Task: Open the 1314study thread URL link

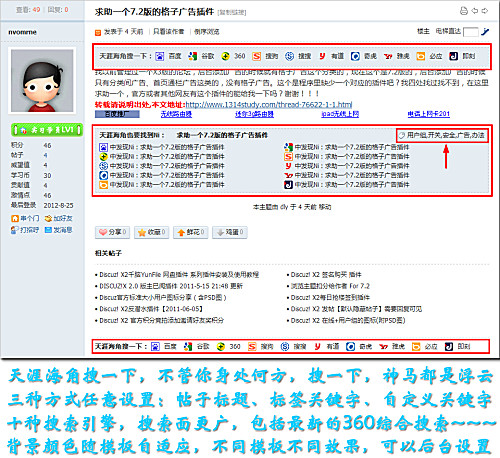Action: 269,105
